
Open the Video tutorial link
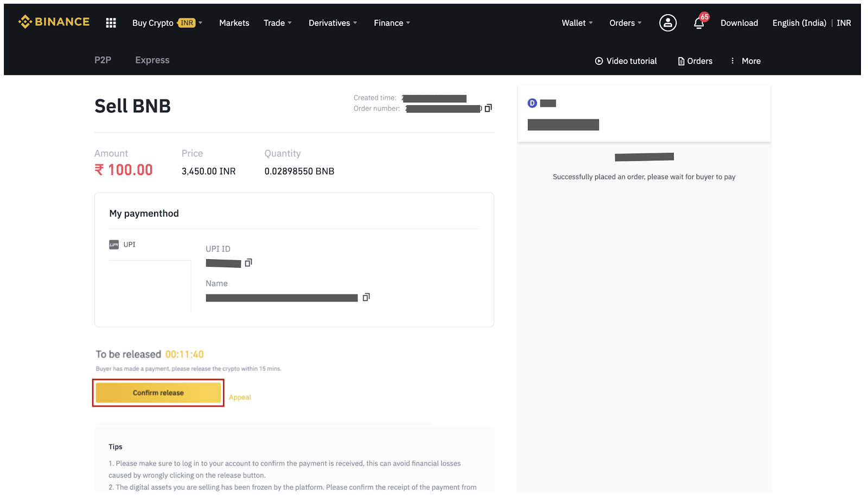point(626,61)
